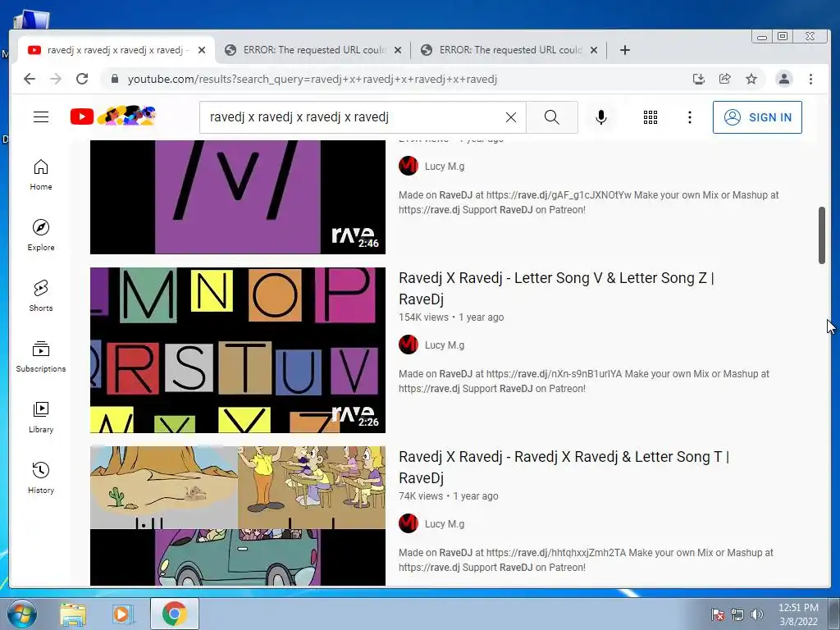840x630 pixels.
Task: Open the YouTube apps grid
Action: [650, 117]
